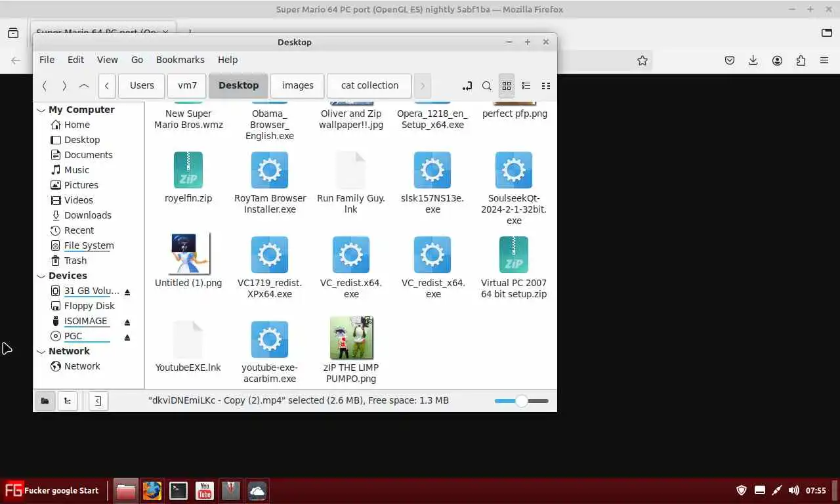
Task: Open Firefox from the taskbar
Action: 152,491
